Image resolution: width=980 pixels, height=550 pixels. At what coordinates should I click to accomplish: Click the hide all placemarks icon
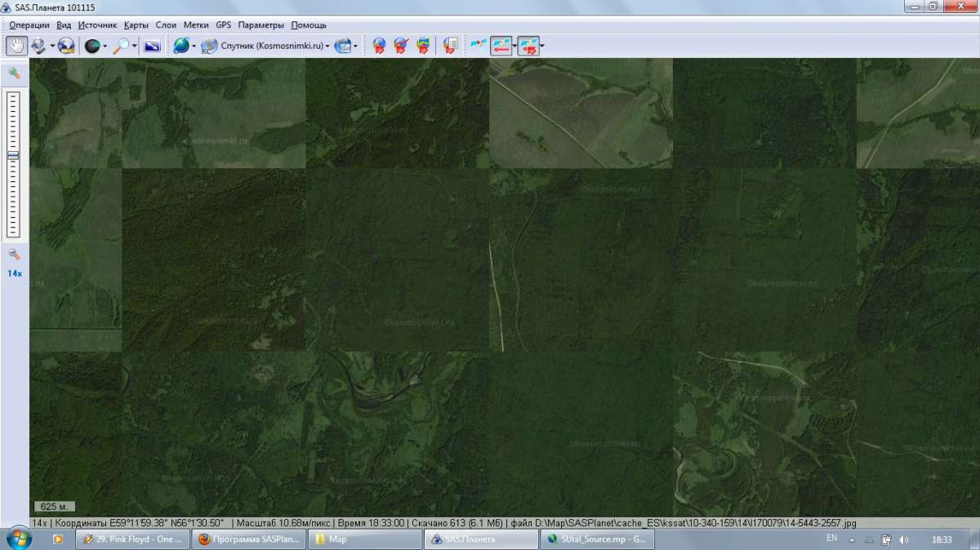(x=401, y=46)
